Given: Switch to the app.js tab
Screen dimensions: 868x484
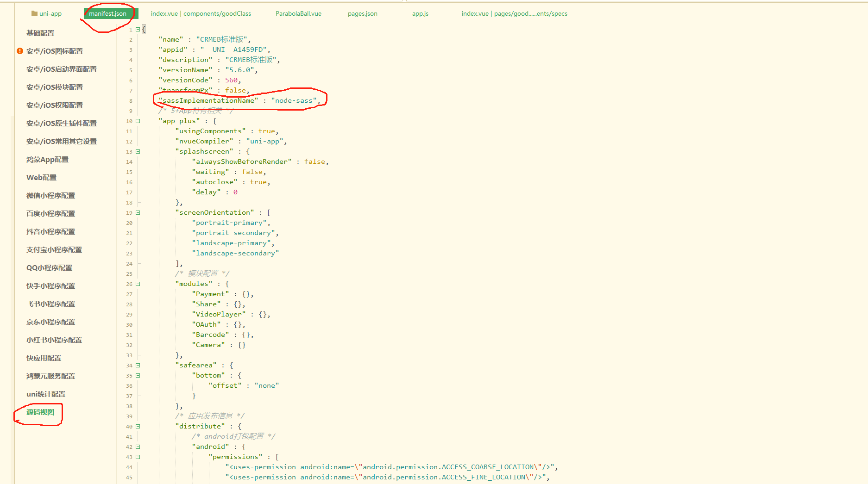Looking at the screenshot, I should 420,13.
